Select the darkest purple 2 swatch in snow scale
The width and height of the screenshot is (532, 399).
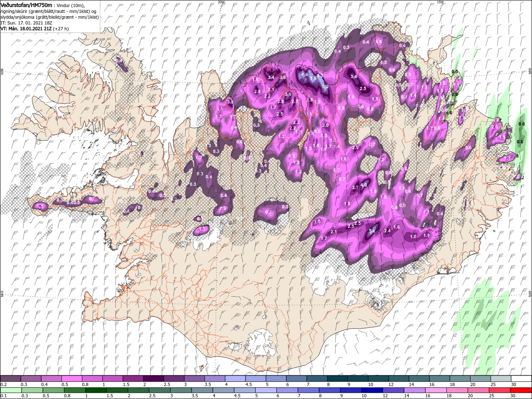(153, 379)
